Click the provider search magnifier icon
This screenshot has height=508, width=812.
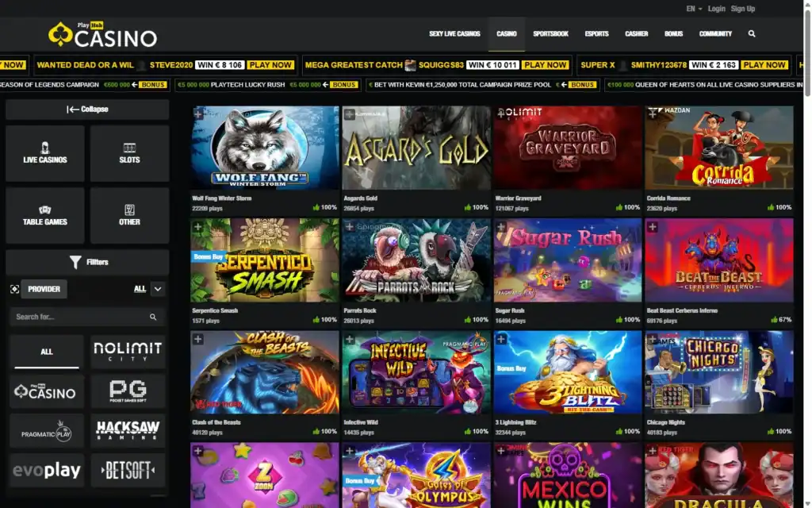tap(153, 317)
